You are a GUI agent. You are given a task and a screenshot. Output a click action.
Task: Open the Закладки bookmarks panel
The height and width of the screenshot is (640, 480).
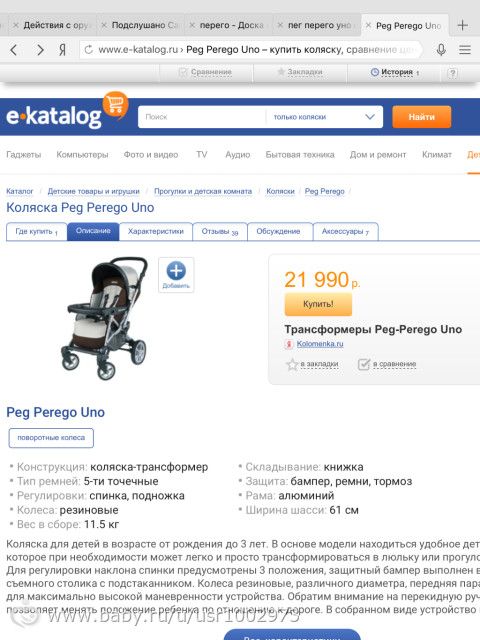(300, 72)
